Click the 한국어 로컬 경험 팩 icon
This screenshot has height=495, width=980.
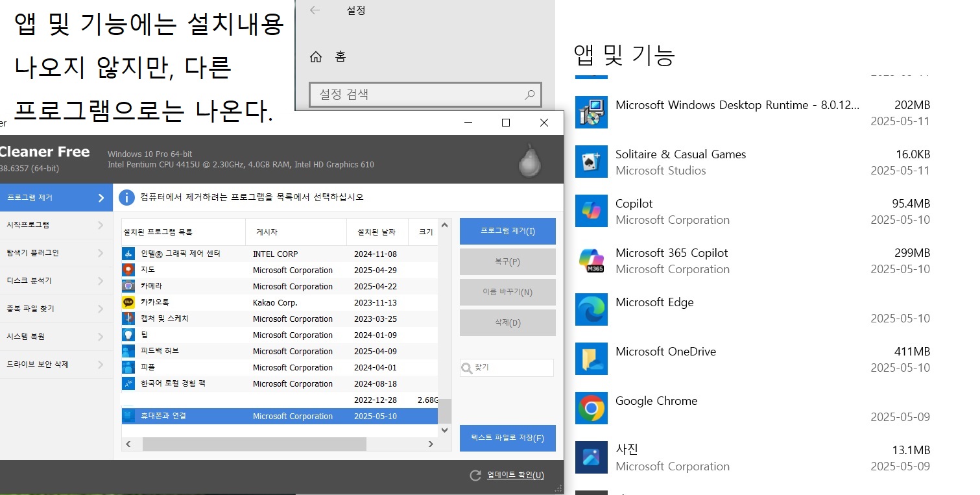tap(128, 383)
